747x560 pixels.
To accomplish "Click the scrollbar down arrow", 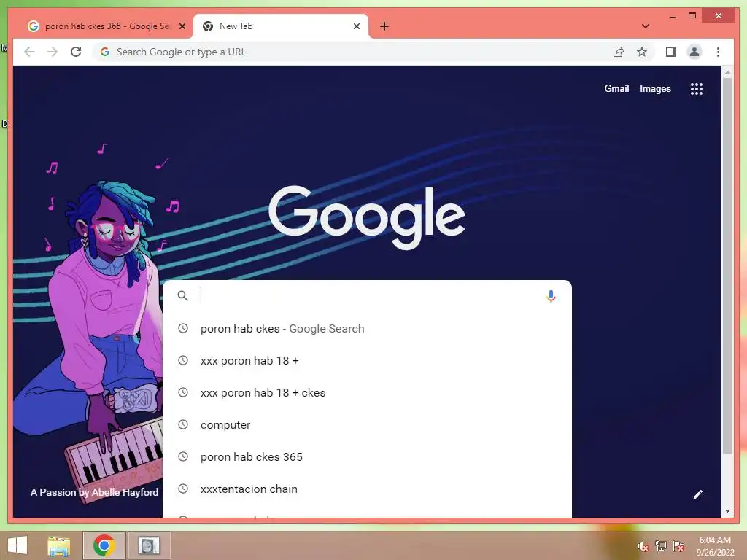I will 727,511.
